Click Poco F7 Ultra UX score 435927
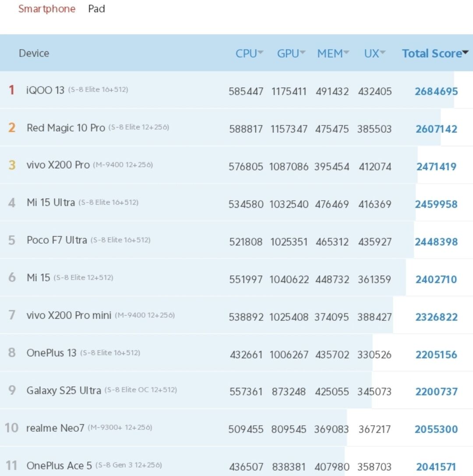 coord(375,242)
